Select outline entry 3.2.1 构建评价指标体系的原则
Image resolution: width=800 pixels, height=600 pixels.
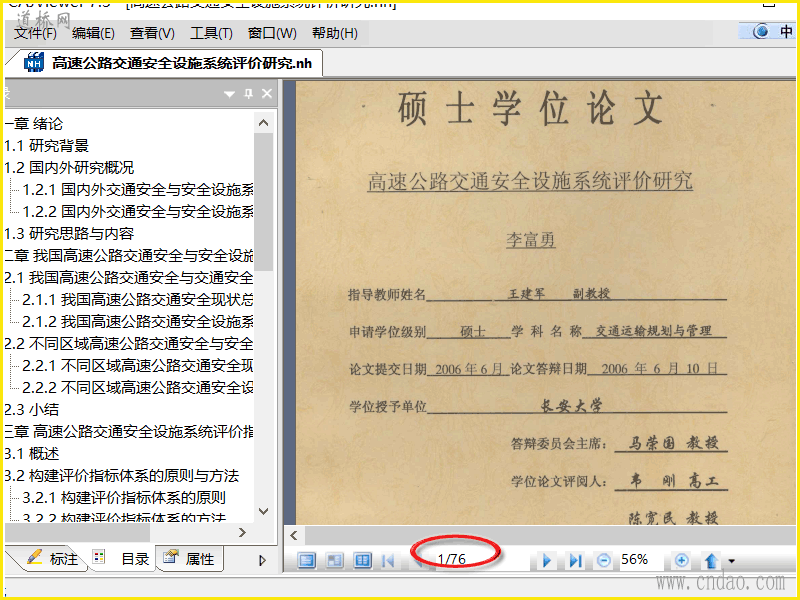point(124,497)
